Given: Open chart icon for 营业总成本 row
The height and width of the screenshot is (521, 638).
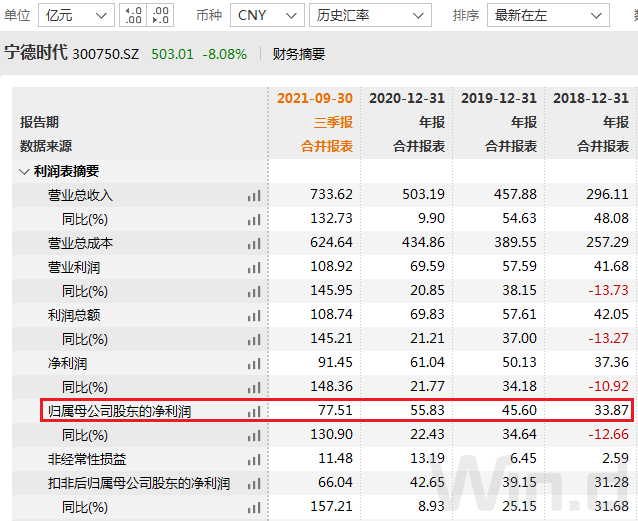Looking at the screenshot, I should (x=254, y=244).
